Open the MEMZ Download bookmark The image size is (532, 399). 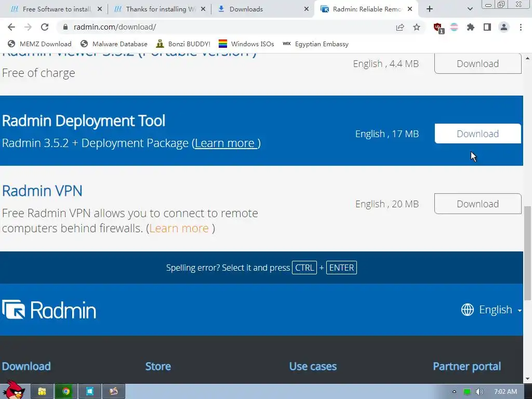point(39,44)
